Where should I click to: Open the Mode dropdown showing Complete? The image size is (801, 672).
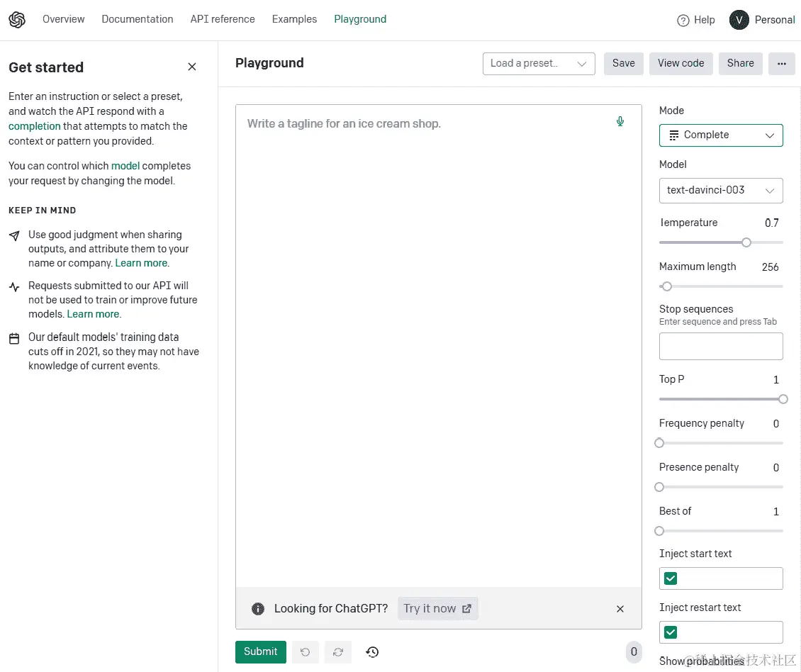tap(721, 135)
